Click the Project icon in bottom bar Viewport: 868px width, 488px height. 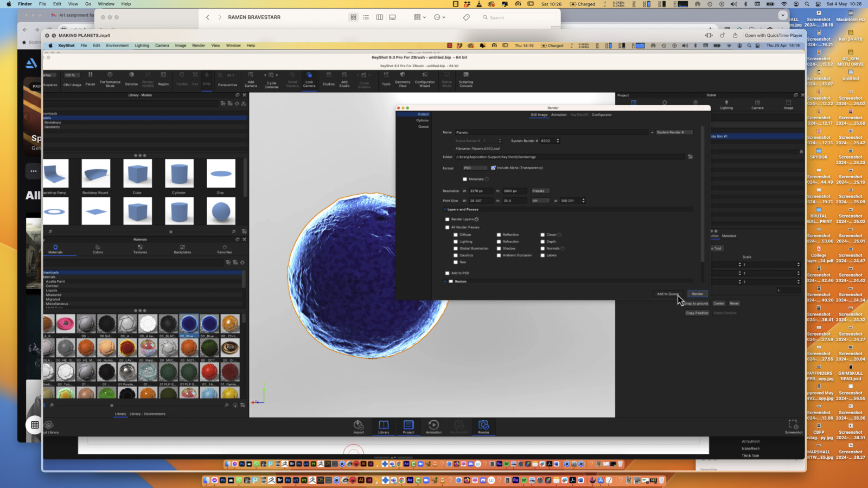[x=409, y=427]
